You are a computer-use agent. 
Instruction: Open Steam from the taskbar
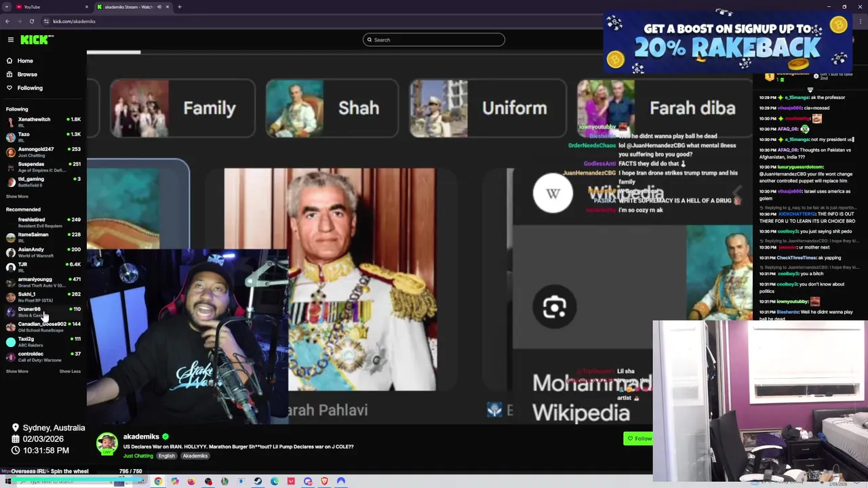point(258,481)
